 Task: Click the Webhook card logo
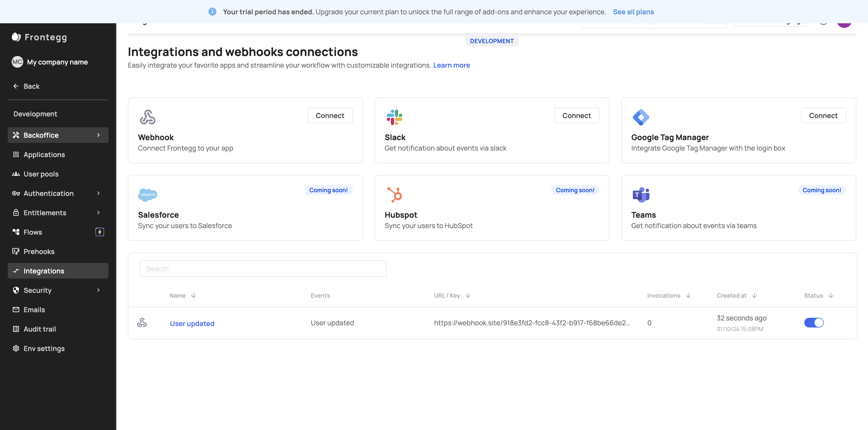[x=147, y=117]
